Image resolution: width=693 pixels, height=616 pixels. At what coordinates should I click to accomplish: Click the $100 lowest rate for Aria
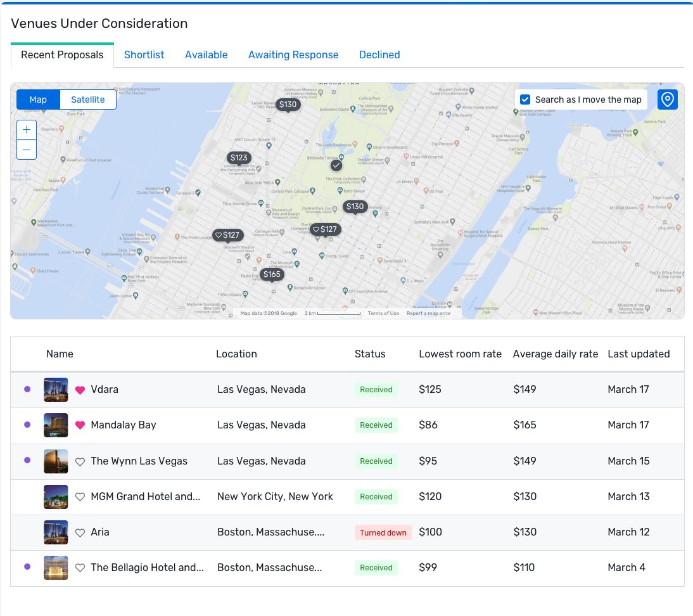pyautogui.click(x=431, y=532)
